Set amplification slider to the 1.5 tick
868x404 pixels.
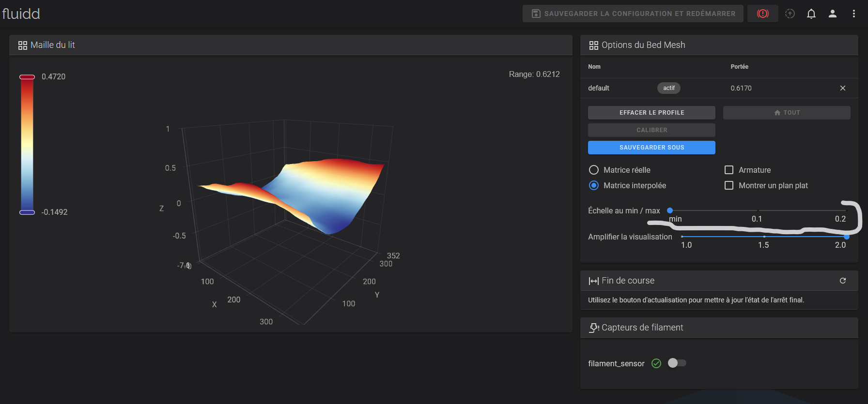click(x=764, y=237)
